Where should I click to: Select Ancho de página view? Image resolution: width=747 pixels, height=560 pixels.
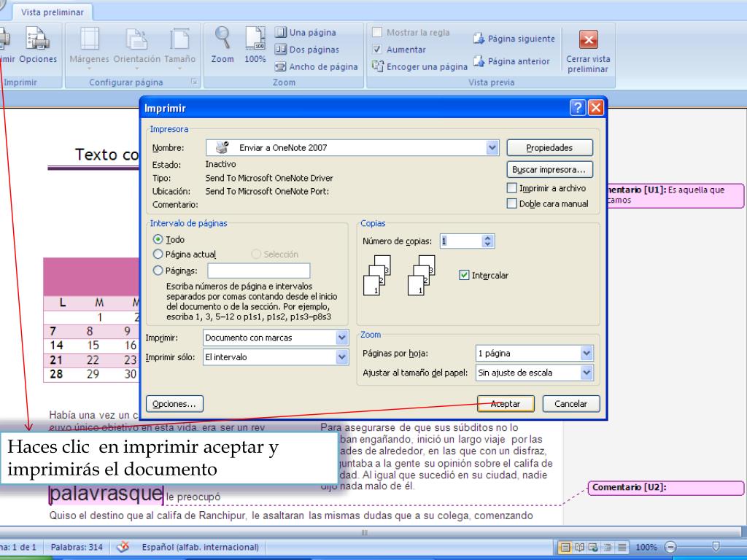317,66
